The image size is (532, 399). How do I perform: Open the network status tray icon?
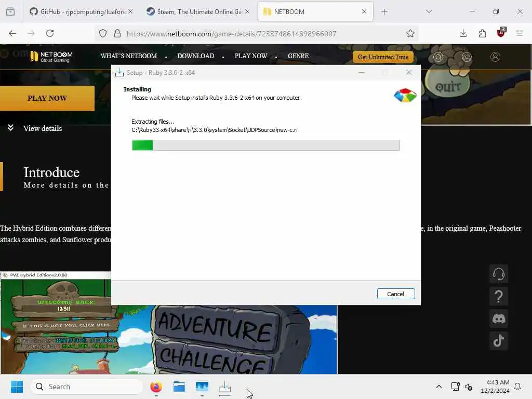(x=455, y=387)
